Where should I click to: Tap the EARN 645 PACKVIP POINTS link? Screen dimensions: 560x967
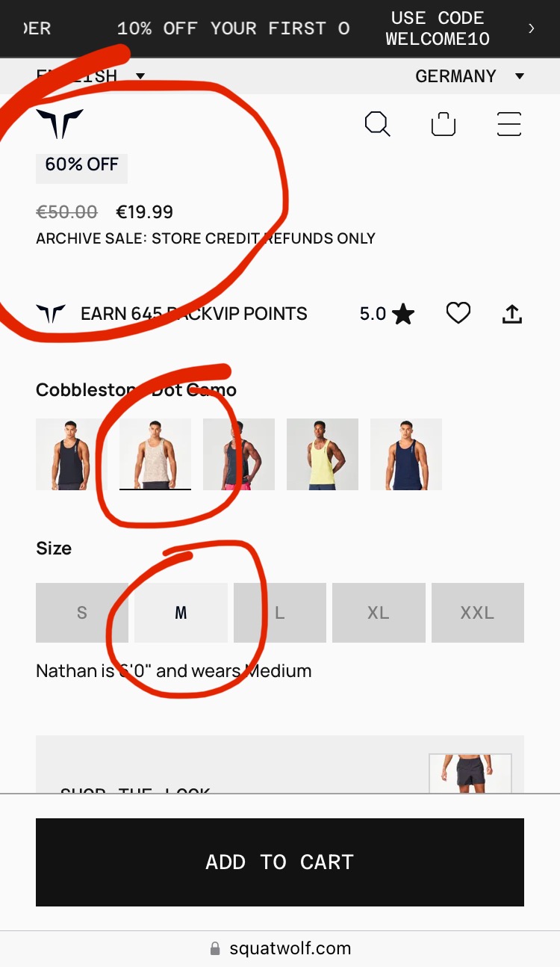tap(194, 314)
